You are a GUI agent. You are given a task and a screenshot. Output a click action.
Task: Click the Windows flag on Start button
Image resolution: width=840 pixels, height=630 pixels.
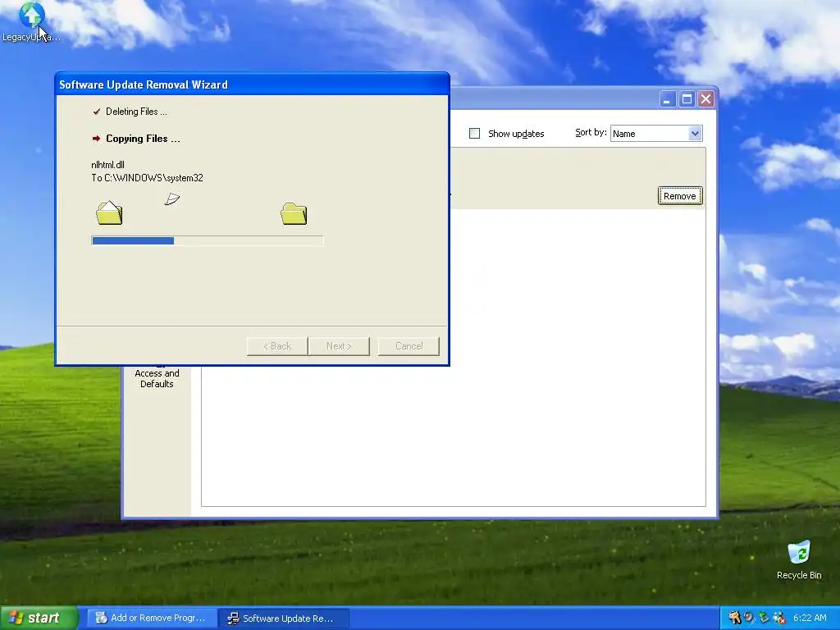(16, 618)
